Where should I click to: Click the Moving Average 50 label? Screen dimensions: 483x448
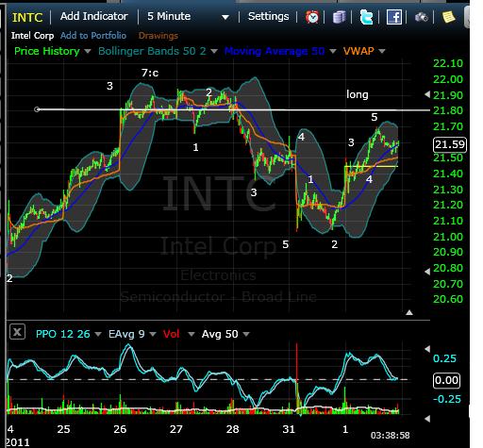pyautogui.click(x=275, y=51)
